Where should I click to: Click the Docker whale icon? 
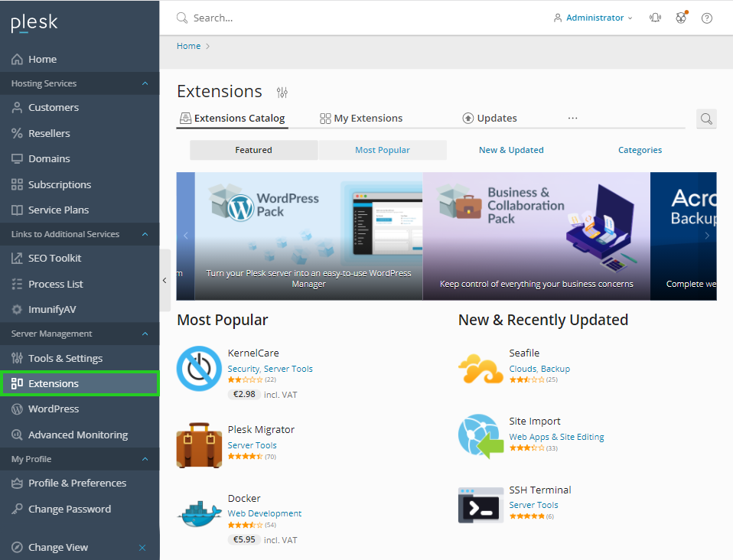[x=199, y=513]
